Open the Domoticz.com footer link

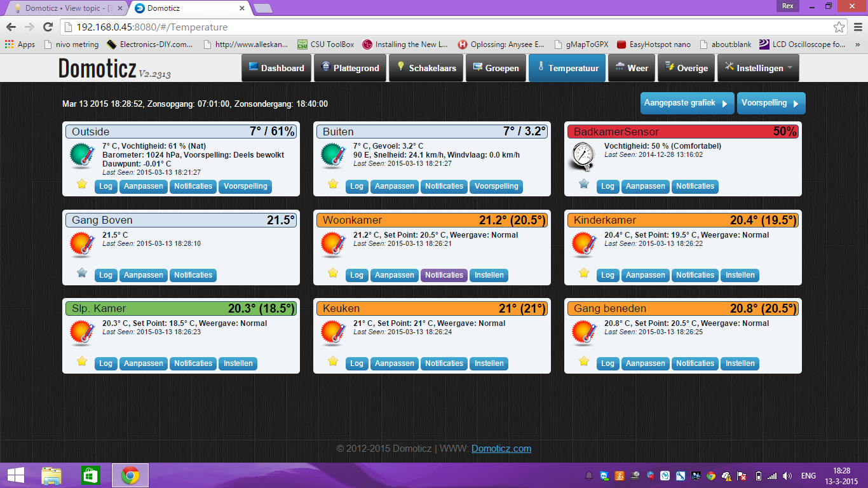[501, 449]
